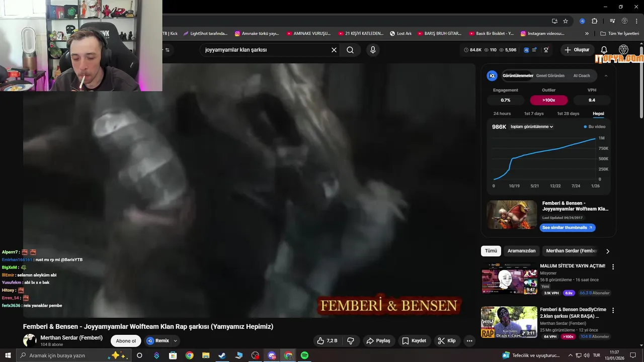Open Steam from the taskbar

(222, 355)
